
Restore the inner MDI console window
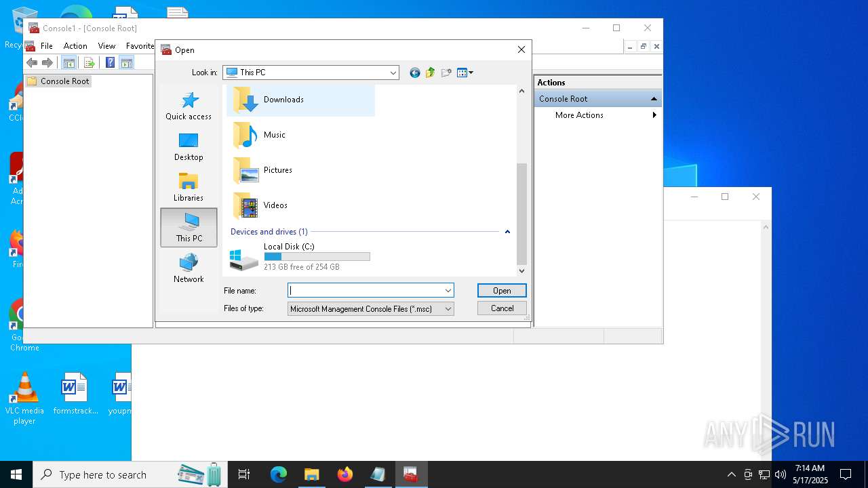pyautogui.click(x=643, y=46)
